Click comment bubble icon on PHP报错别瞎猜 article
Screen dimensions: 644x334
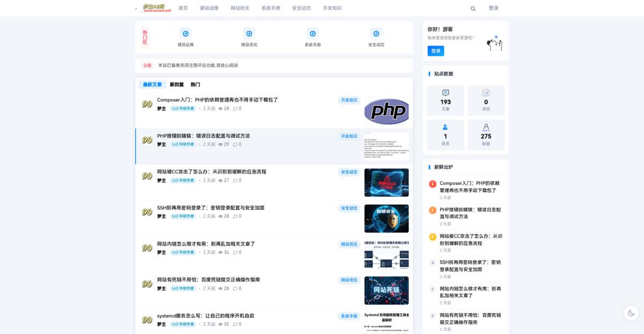click(235, 144)
